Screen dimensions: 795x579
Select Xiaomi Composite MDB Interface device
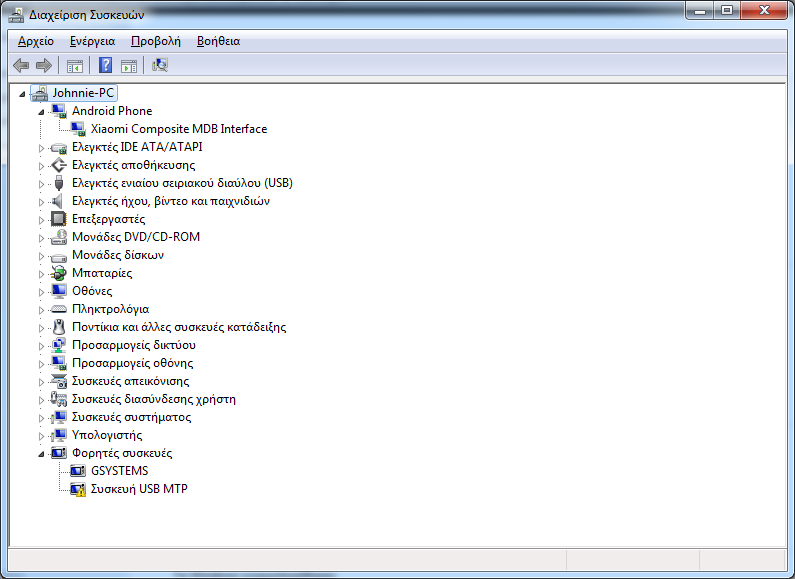tap(178, 129)
